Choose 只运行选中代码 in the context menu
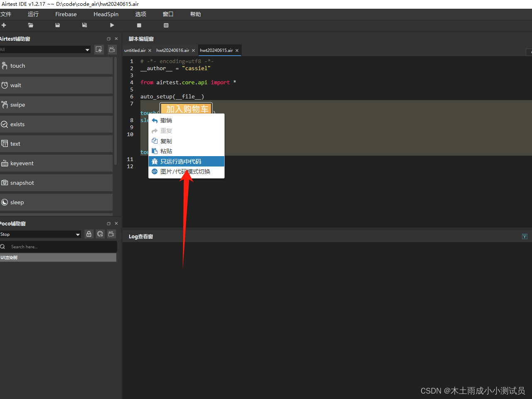Image resolution: width=532 pixels, height=399 pixels. tap(186, 162)
